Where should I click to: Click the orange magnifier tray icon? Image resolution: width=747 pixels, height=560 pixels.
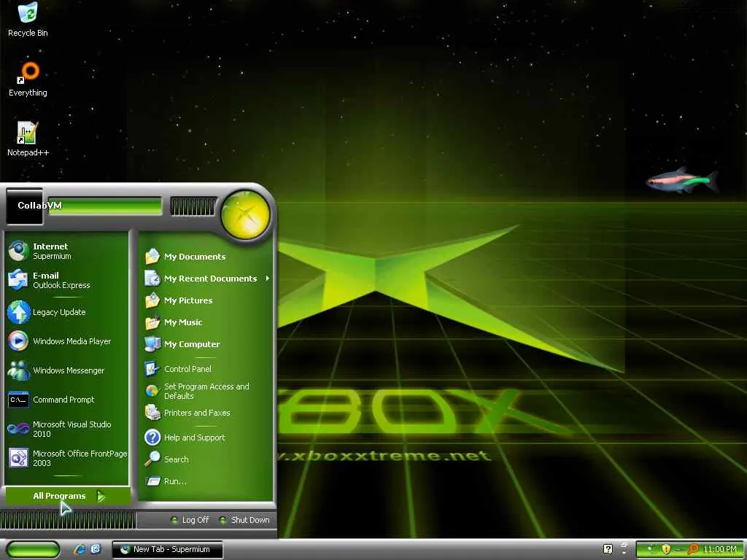[x=693, y=549]
